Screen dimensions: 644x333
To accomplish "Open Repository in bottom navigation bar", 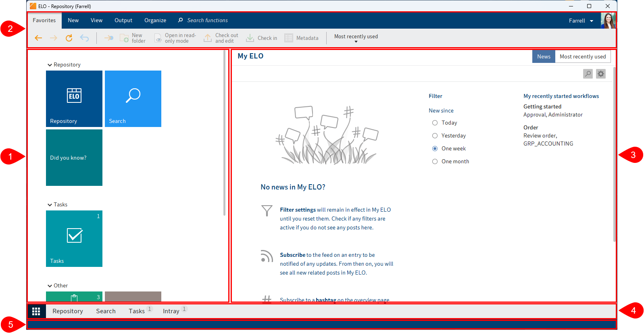I will [x=68, y=311].
